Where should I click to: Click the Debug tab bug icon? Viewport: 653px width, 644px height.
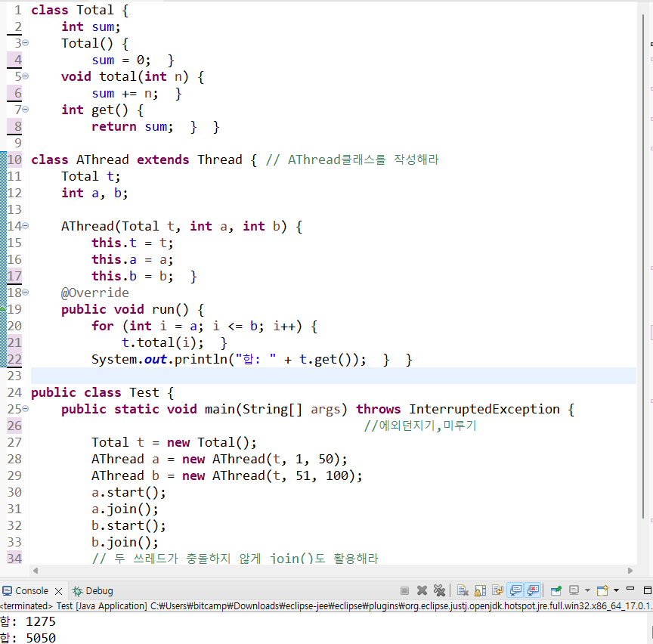(x=77, y=590)
